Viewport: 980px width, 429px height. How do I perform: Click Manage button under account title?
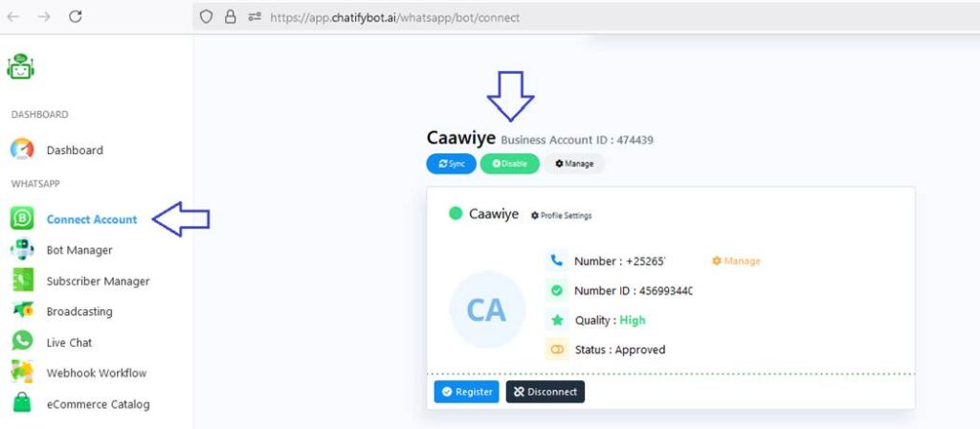point(574,164)
